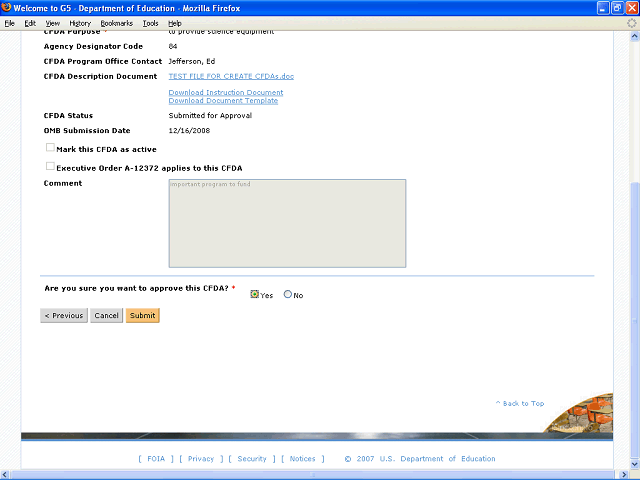
Task: Open the History menu
Action: click(80, 23)
